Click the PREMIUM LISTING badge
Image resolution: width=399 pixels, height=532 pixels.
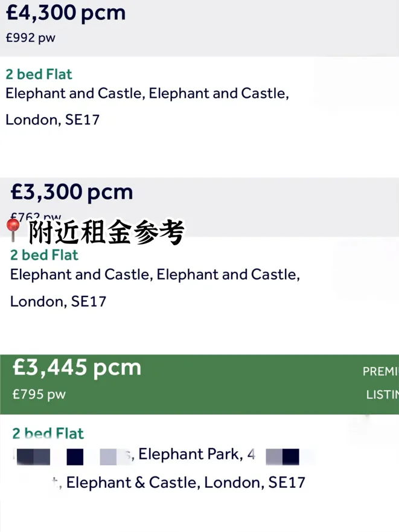tap(381, 383)
